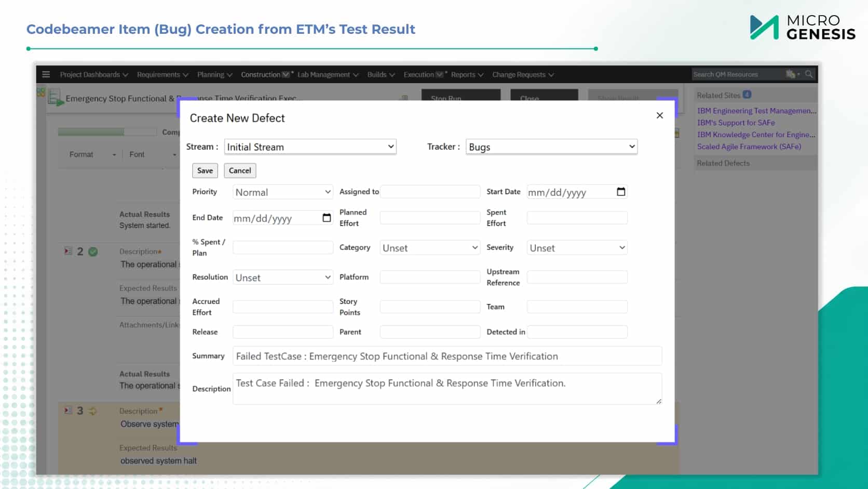Click the Accrued Effort field
Image resolution: width=868 pixels, height=489 pixels.
pyautogui.click(x=283, y=307)
